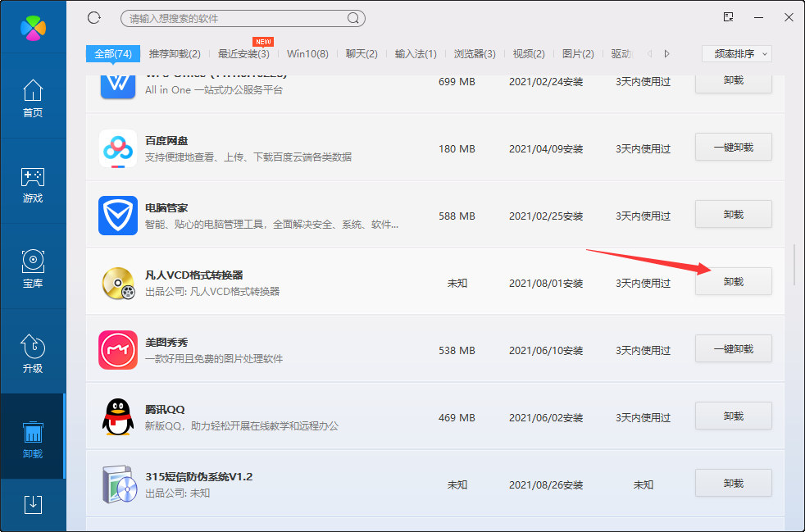Uninstall WPS Office with its 卸载 button
This screenshot has height=532, width=805.
pos(734,83)
